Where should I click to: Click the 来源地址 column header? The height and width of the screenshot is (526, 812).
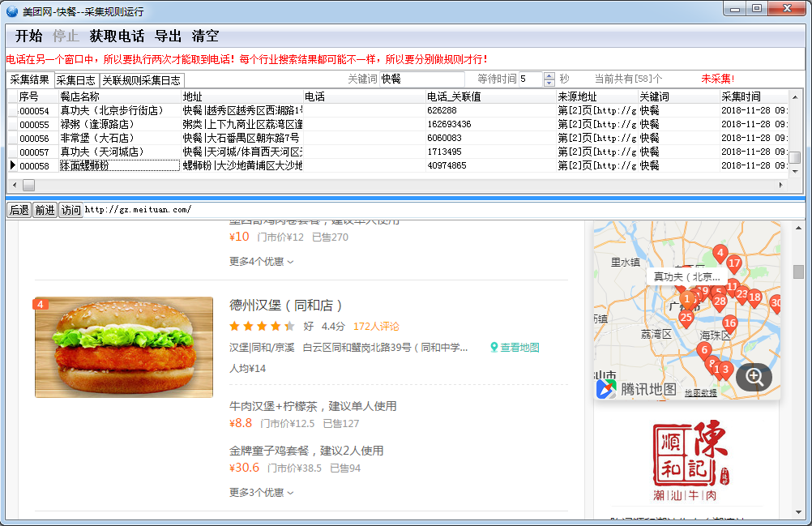597,96
